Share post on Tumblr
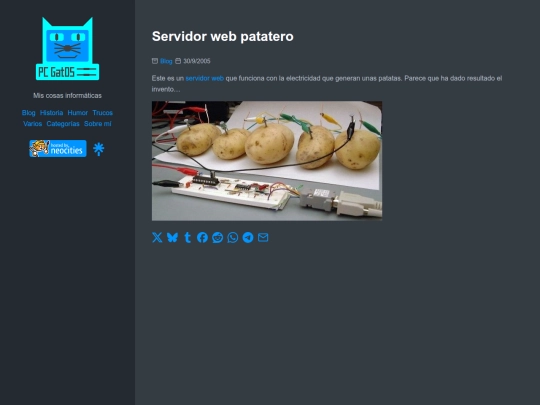This screenshot has height=405, width=540. 187,237
